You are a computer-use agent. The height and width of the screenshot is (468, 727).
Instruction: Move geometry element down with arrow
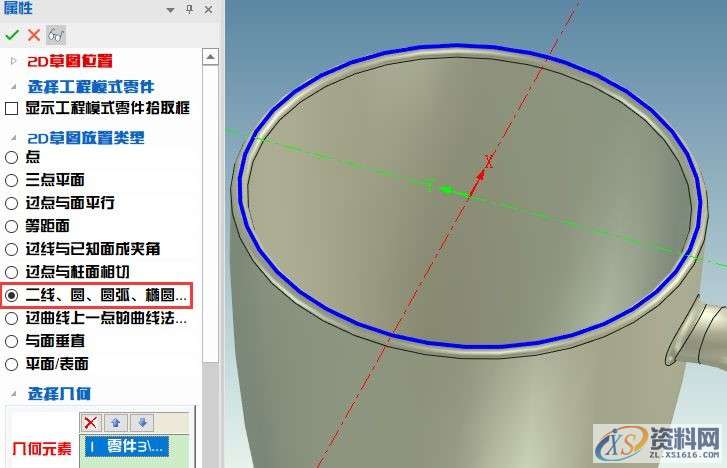point(142,423)
